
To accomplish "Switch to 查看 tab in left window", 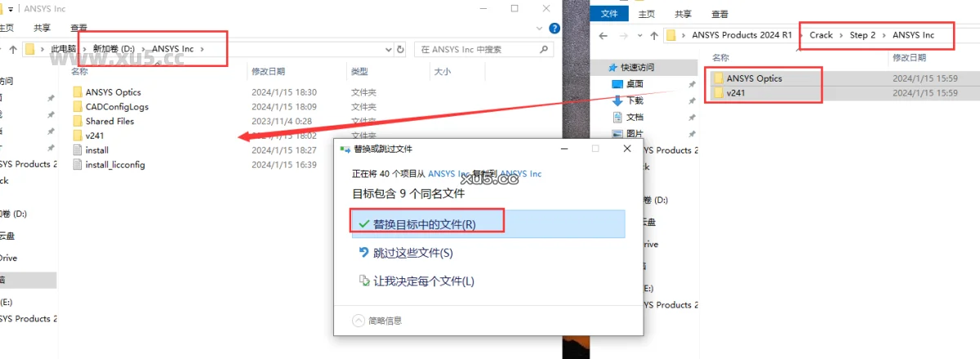I will 79,27.
